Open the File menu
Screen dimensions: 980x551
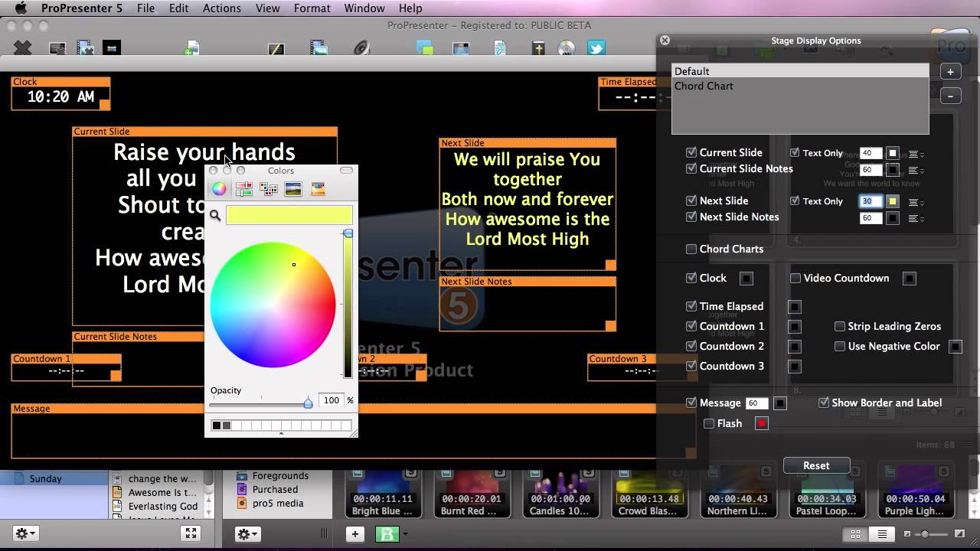pyautogui.click(x=145, y=8)
